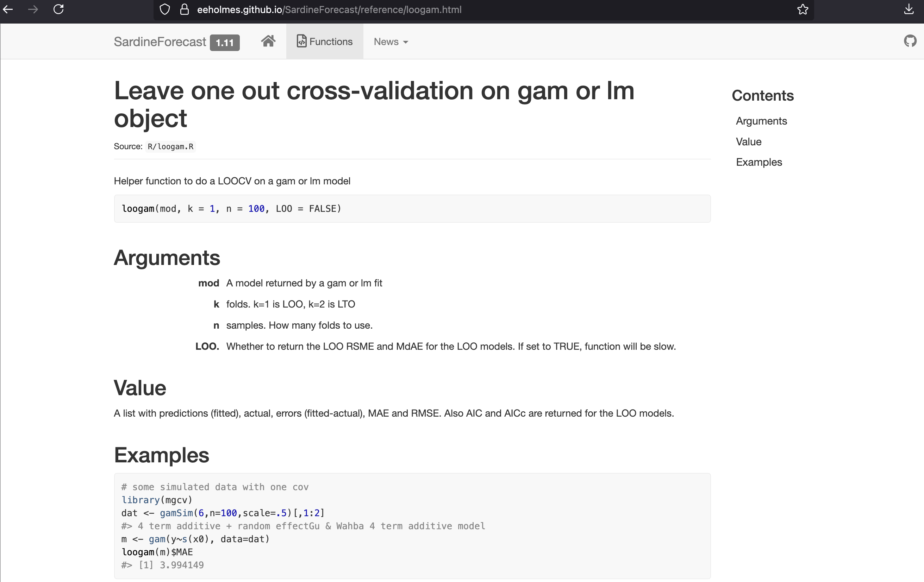The image size is (924, 582).
Task: Jump to Examples in Contents sidebar
Action: point(758,162)
